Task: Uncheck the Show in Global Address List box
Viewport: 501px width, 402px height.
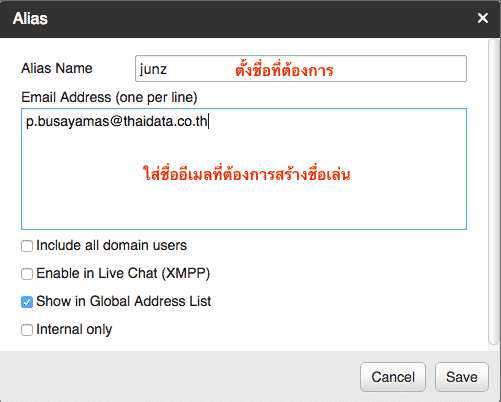Action: (27, 302)
